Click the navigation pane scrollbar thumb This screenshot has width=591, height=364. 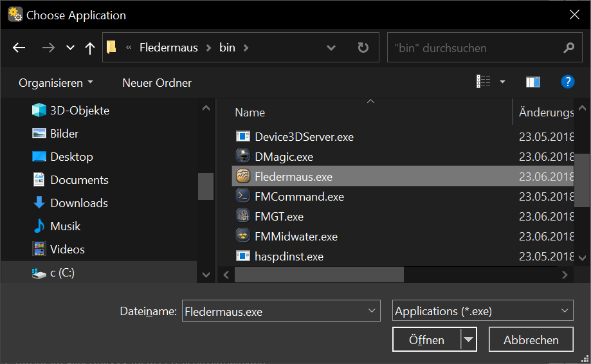206,187
